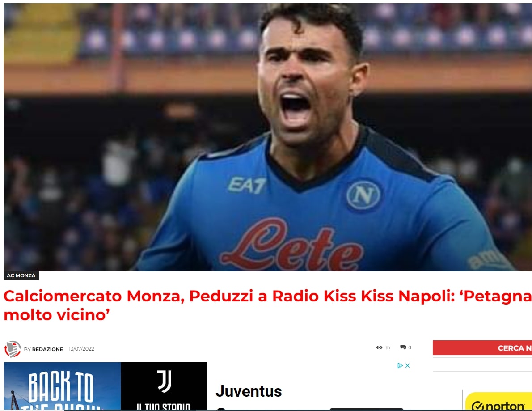Click the Juventus ad title text

coord(249,391)
